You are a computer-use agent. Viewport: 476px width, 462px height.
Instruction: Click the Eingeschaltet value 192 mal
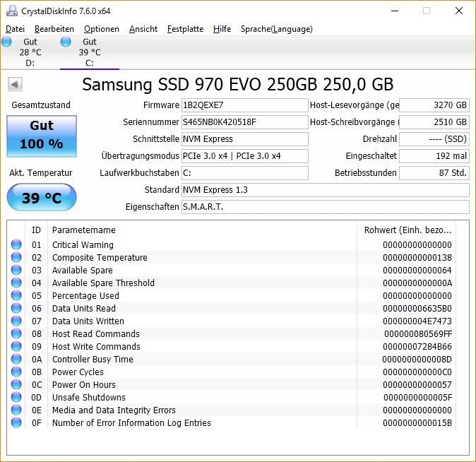point(434,156)
